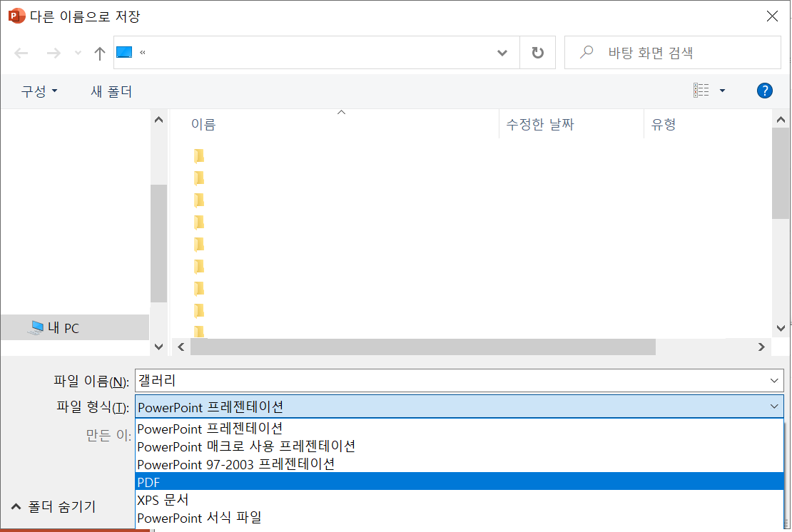Choose PDF from the format list
This screenshot has width=792, height=532.
[459, 481]
